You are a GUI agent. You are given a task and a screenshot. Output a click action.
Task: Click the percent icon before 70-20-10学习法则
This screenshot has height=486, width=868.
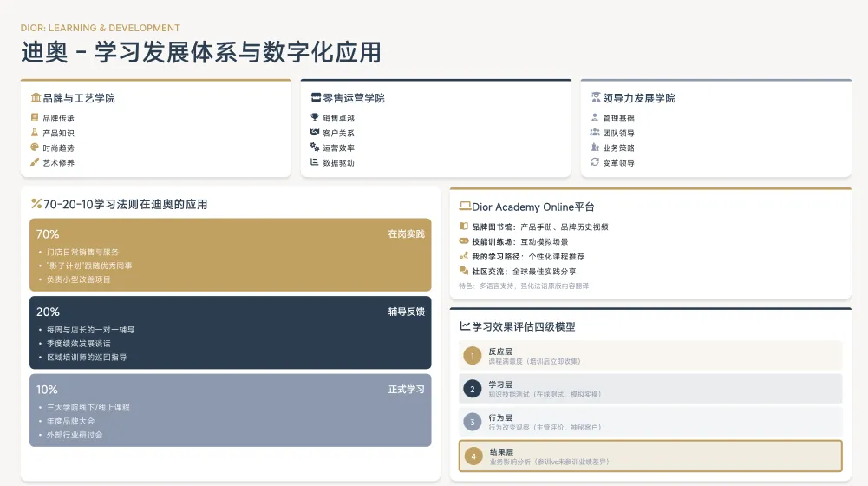point(36,204)
